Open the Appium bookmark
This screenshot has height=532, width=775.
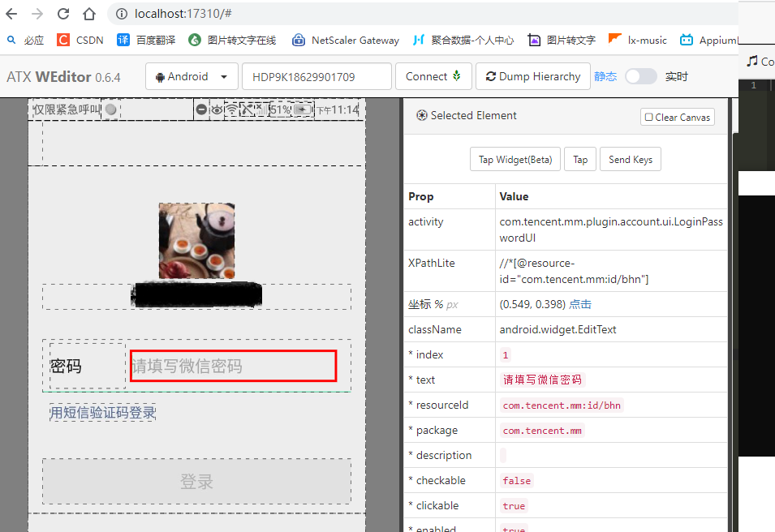click(709, 40)
